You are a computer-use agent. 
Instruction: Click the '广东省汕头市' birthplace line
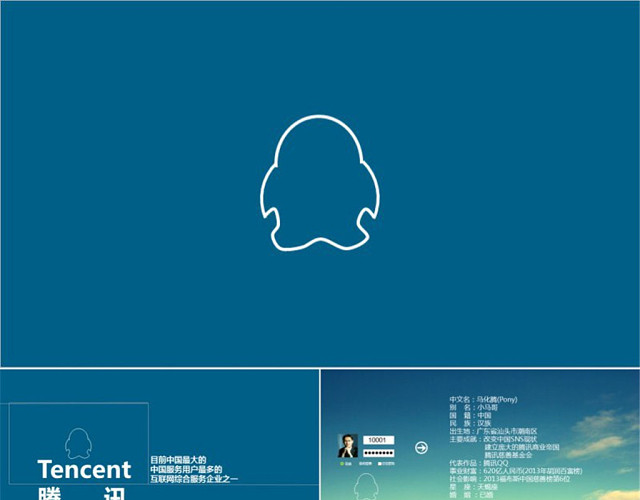pos(493,431)
